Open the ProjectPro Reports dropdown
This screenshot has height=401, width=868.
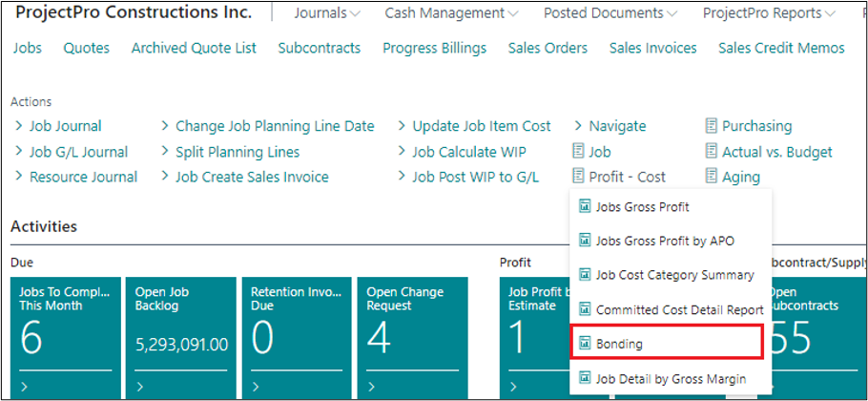pos(769,13)
